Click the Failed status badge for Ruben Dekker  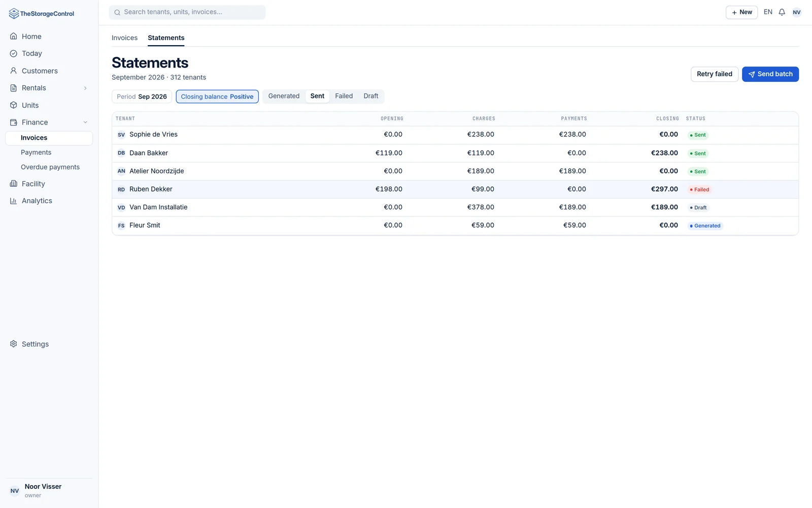point(699,189)
